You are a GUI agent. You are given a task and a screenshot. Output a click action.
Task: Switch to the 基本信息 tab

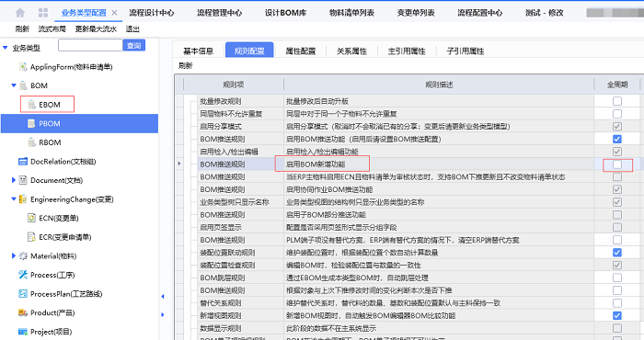198,51
